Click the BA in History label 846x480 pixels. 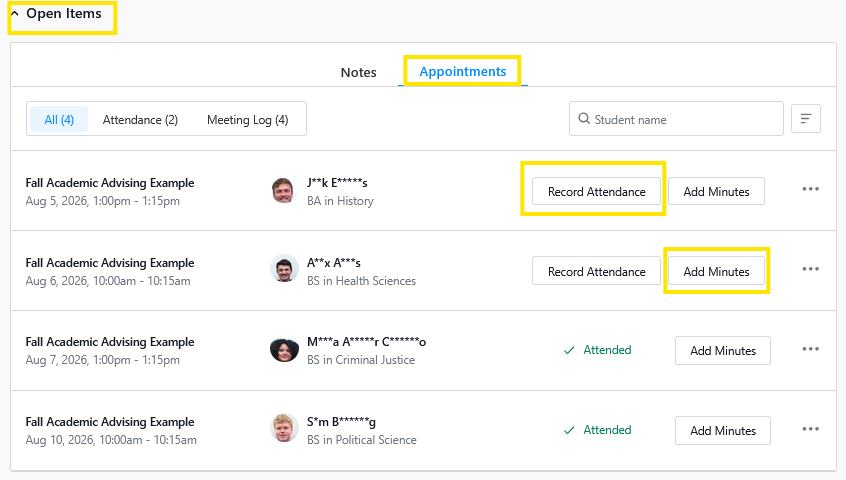(340, 201)
